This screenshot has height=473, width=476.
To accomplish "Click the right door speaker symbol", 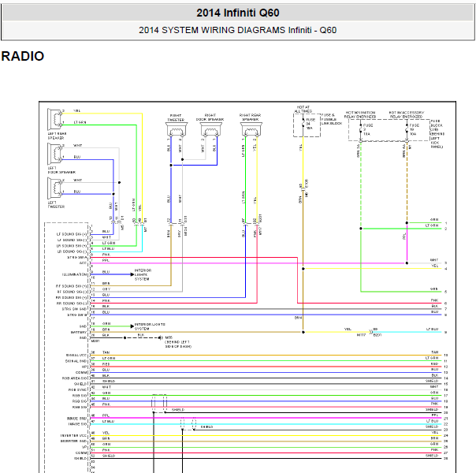I will (x=211, y=129).
